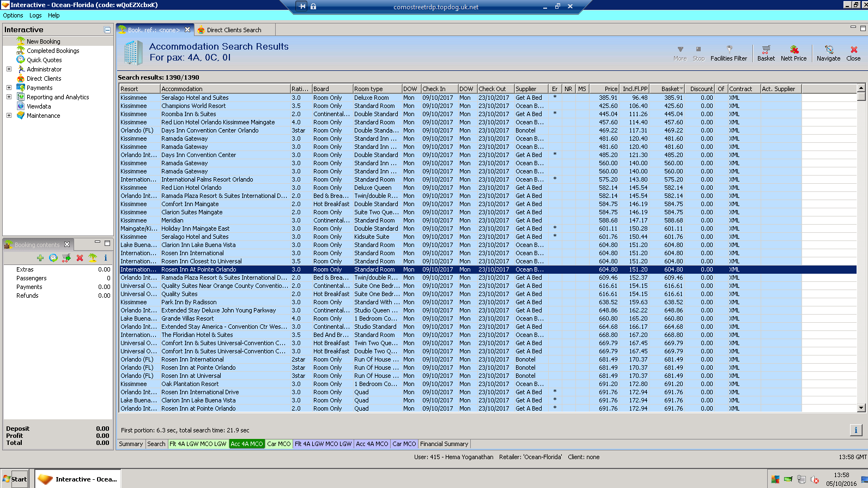This screenshot has height=488, width=868.
Task: Click the Viewdata globe icon
Action: (21, 106)
